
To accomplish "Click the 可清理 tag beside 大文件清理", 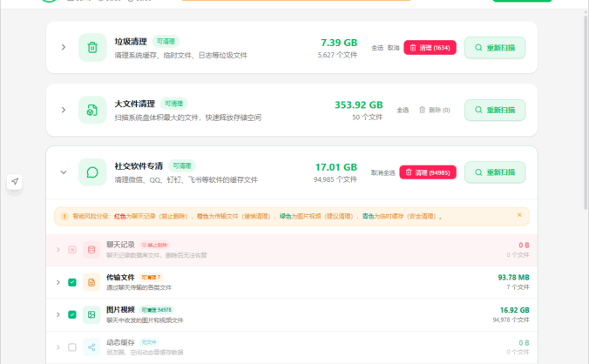I will point(174,104).
